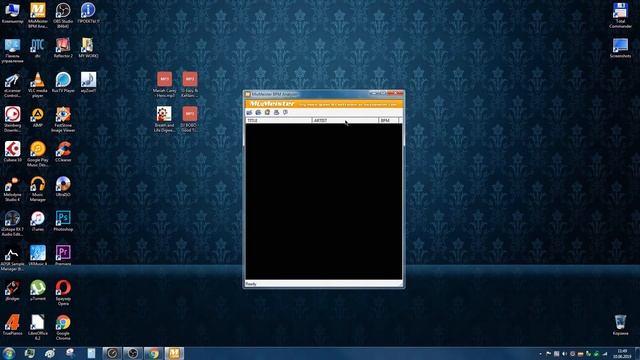The image size is (640, 360).
Task: Select the DJ BOBO MP3 file on the desktop
Action: click(x=189, y=120)
